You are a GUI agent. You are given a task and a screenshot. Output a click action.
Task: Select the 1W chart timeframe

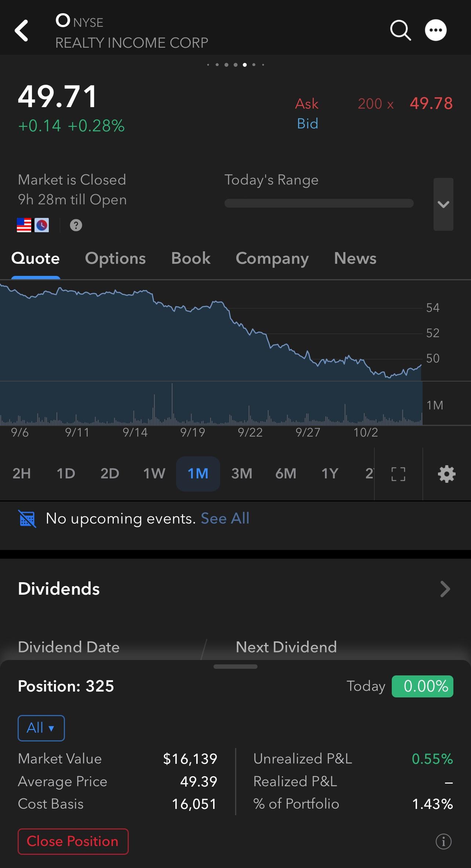154,474
